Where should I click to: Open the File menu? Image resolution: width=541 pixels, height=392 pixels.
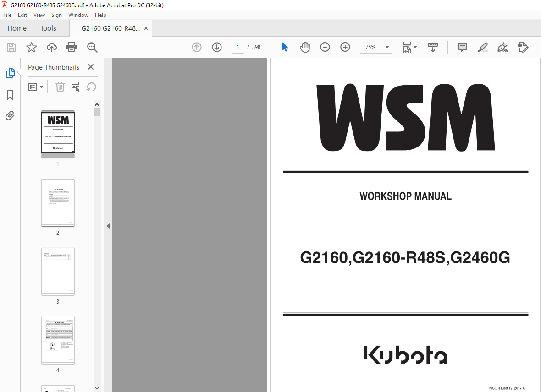tap(7, 15)
